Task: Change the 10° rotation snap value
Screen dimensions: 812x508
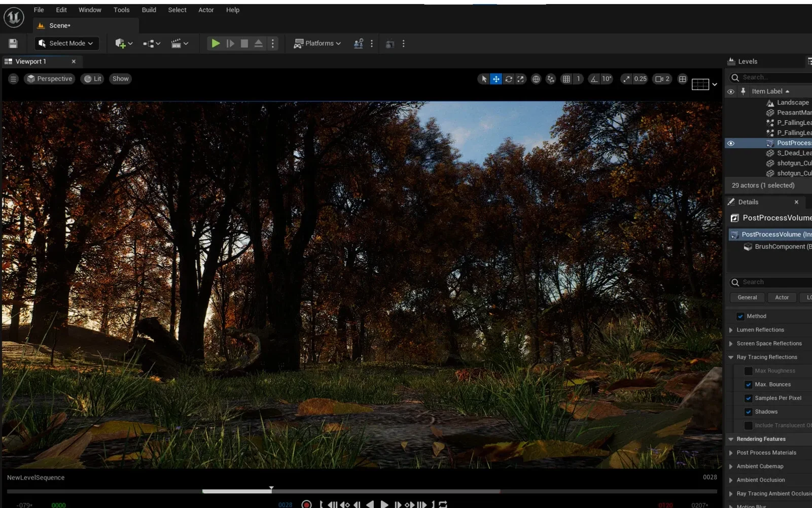Action: pyautogui.click(x=607, y=79)
